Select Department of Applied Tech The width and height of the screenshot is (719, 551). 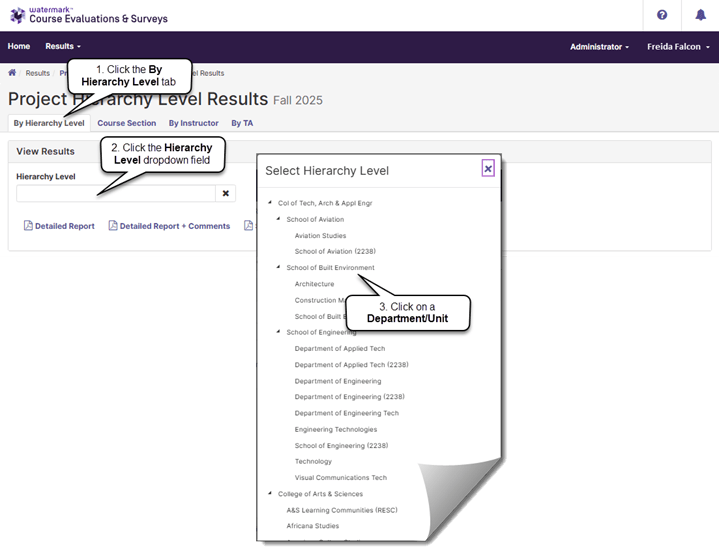340,348
